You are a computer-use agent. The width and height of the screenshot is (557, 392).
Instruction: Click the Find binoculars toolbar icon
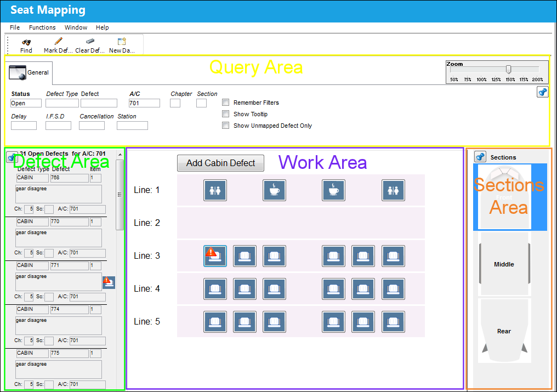point(26,42)
